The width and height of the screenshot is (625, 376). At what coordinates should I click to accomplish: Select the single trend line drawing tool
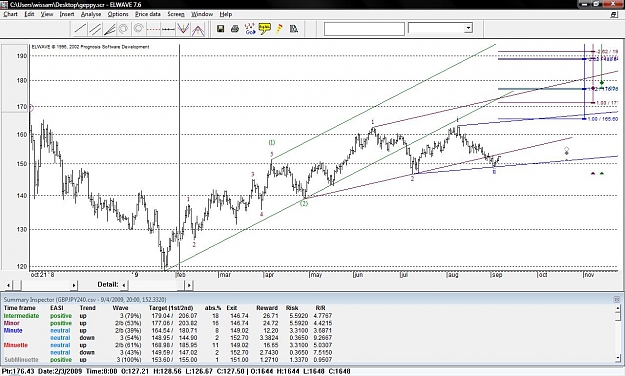click(81, 29)
